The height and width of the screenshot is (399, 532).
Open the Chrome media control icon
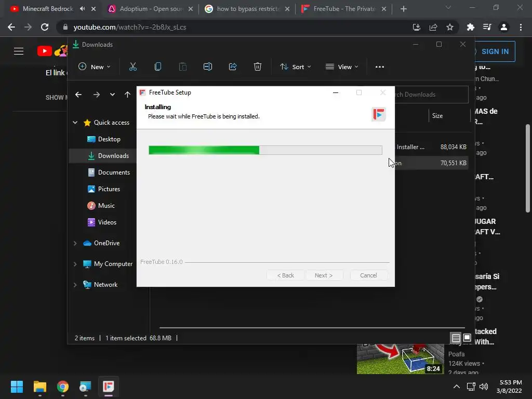click(x=487, y=27)
